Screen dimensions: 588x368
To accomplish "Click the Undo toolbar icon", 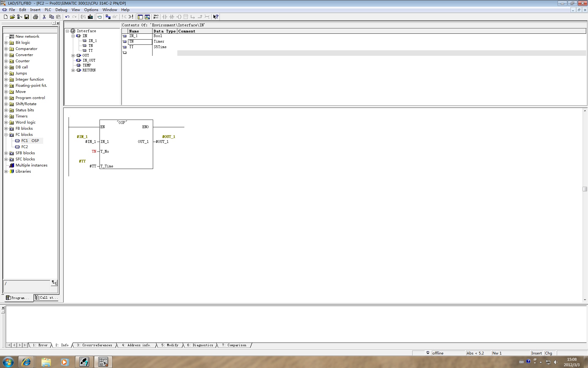I will point(67,17).
